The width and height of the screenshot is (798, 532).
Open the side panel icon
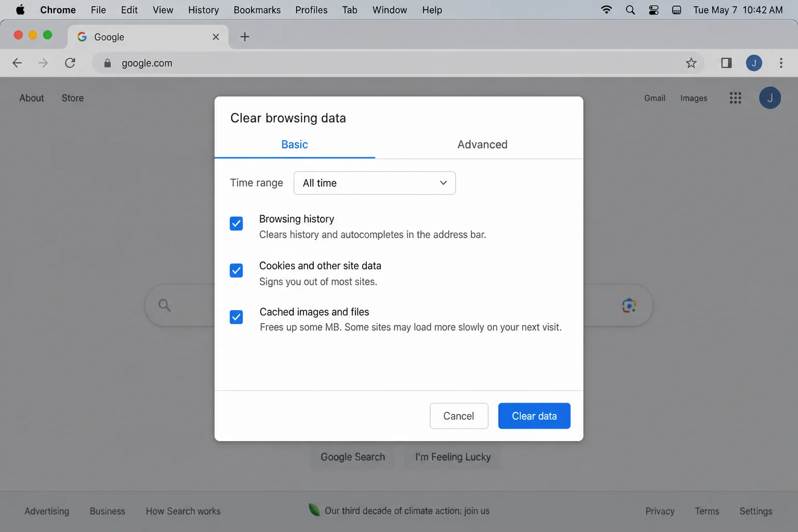[x=726, y=63]
